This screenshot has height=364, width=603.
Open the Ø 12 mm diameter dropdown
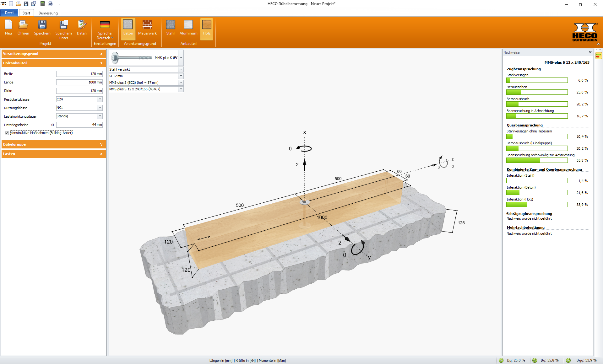point(181,76)
